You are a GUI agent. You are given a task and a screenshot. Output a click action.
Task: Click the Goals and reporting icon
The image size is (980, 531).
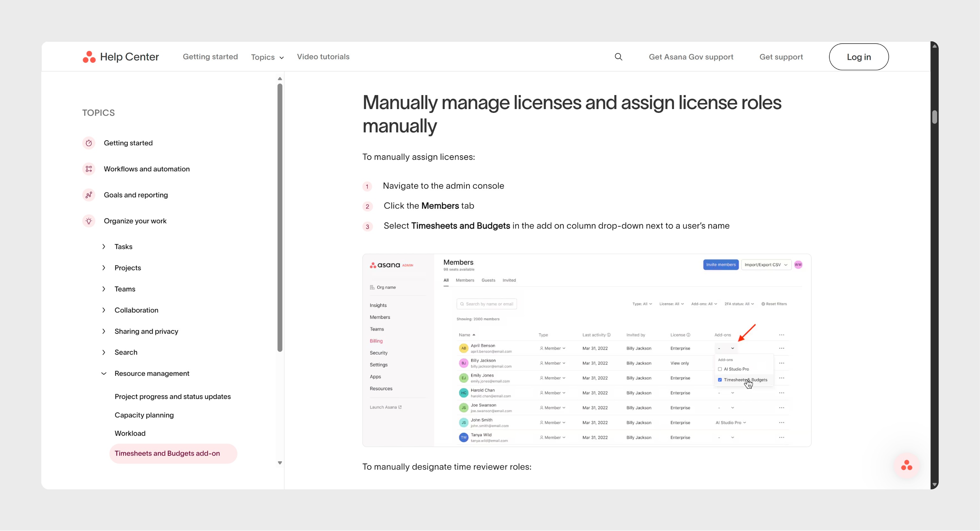pos(89,195)
